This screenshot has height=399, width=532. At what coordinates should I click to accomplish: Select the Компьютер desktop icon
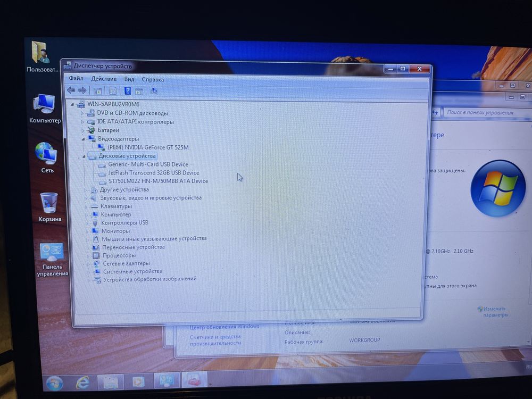[x=45, y=109]
